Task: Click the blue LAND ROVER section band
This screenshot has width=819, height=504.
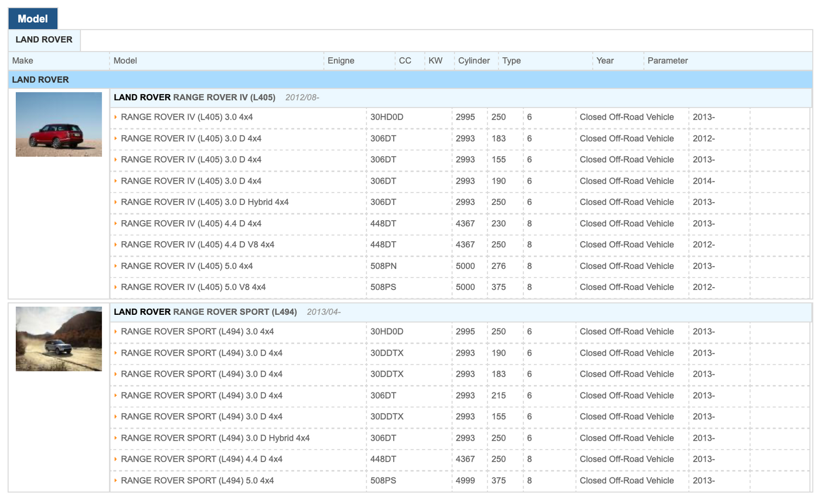Action: [x=410, y=80]
